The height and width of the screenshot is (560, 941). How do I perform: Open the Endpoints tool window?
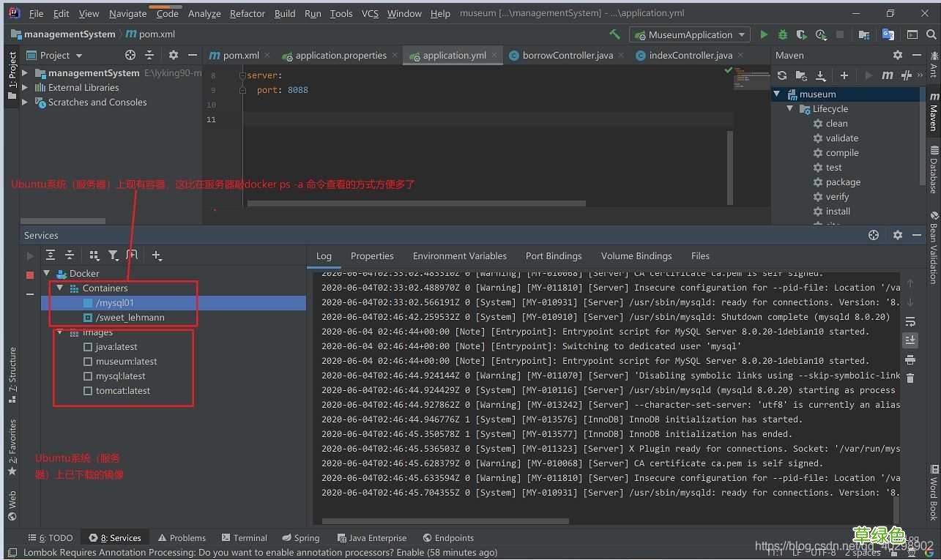448,538
